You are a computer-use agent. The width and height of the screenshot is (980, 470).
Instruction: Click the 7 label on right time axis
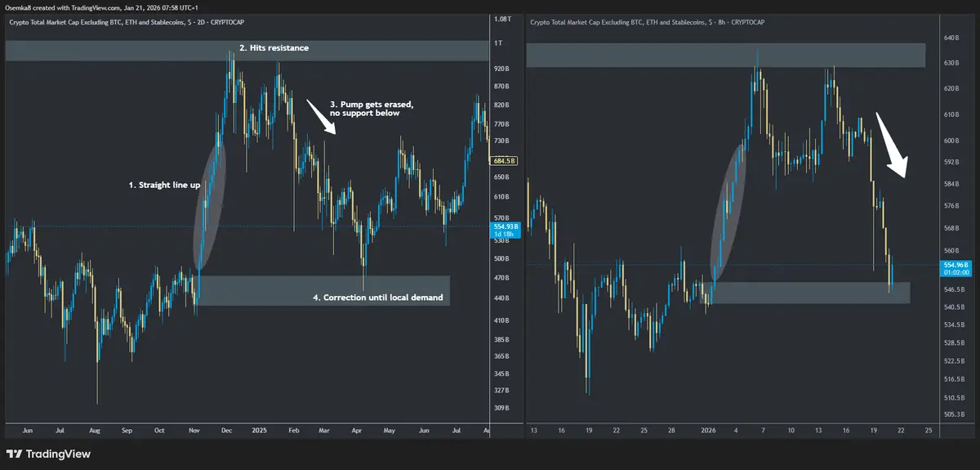click(764, 430)
